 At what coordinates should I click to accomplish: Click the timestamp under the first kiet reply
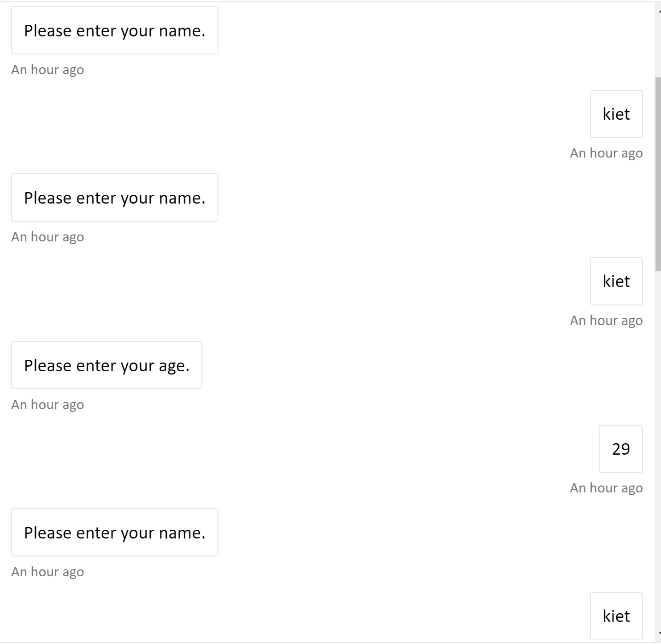(606, 152)
